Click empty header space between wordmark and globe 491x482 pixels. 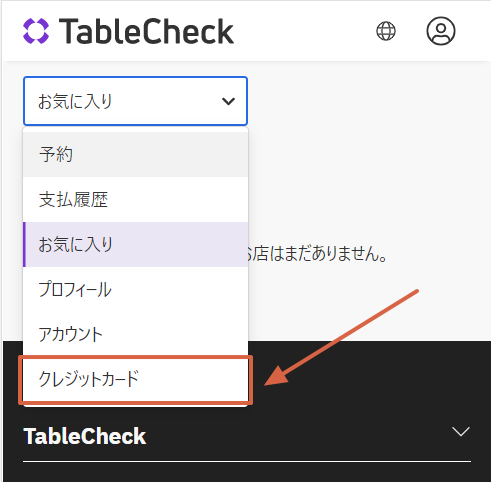pos(305,31)
